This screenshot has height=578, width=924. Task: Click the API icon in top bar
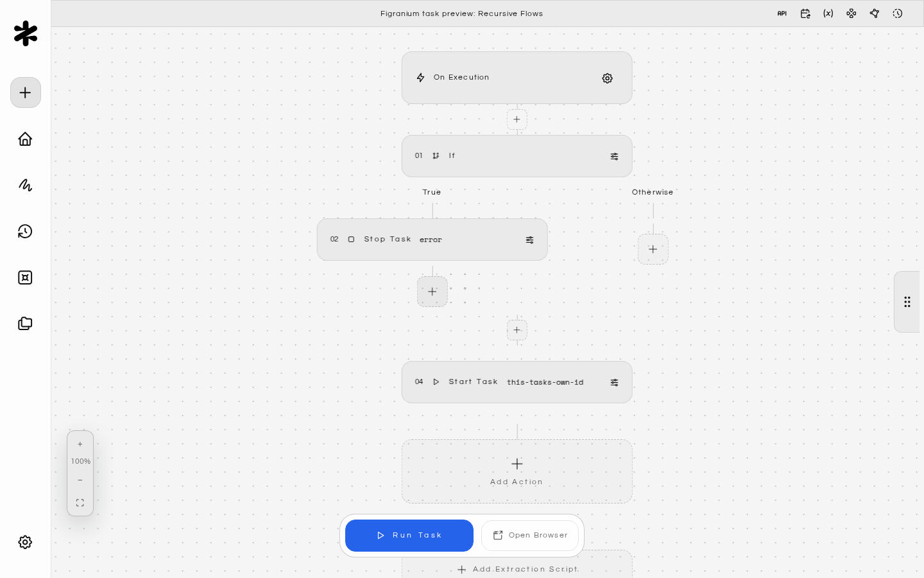[782, 13]
